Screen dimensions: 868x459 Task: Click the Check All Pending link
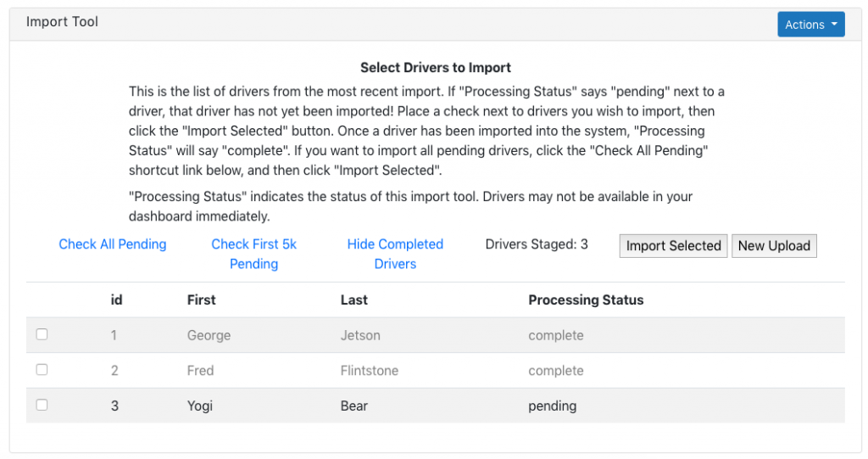click(x=113, y=244)
